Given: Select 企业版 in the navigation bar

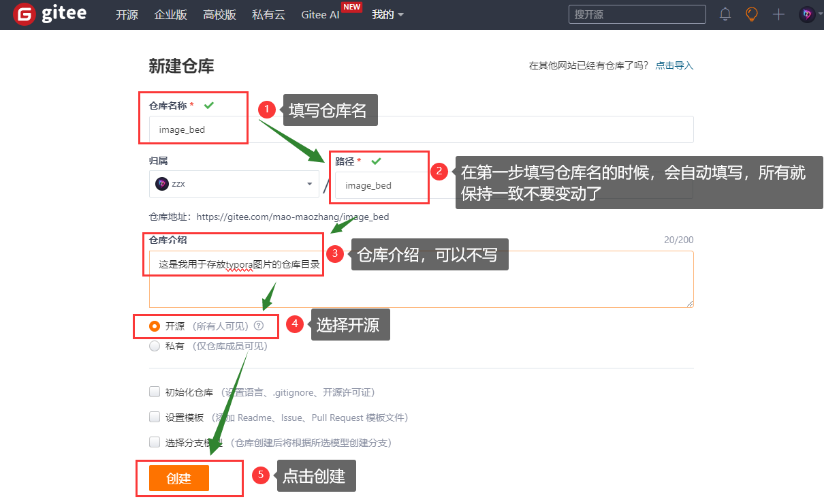Looking at the screenshot, I should click(170, 14).
